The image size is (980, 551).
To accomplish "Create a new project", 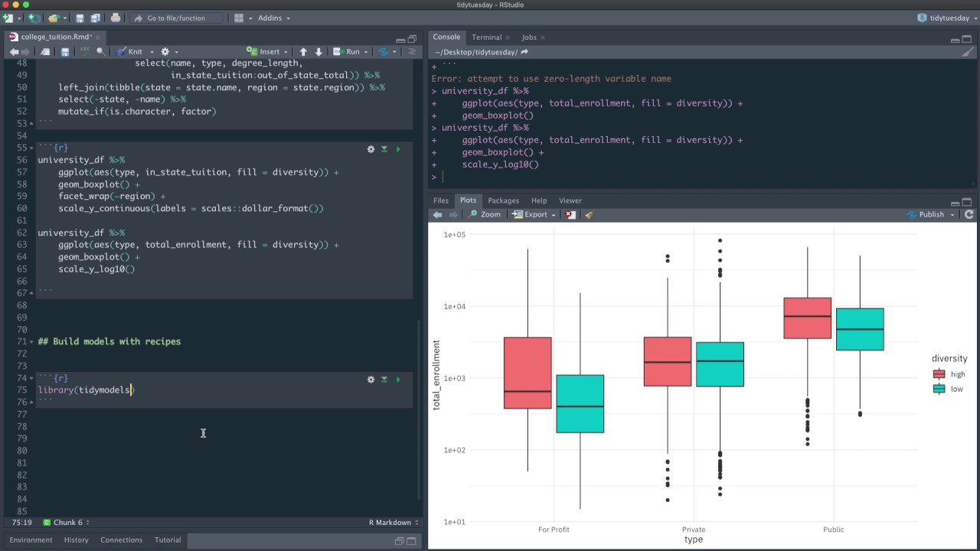I will [34, 18].
